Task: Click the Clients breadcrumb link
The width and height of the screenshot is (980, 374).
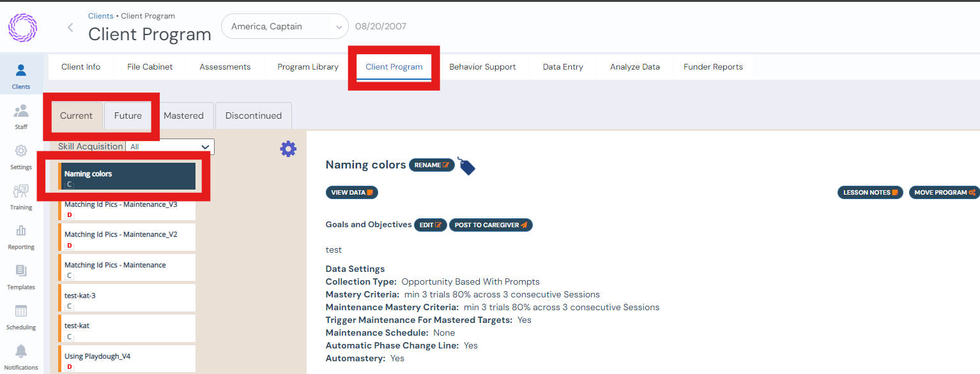Action: [100, 16]
